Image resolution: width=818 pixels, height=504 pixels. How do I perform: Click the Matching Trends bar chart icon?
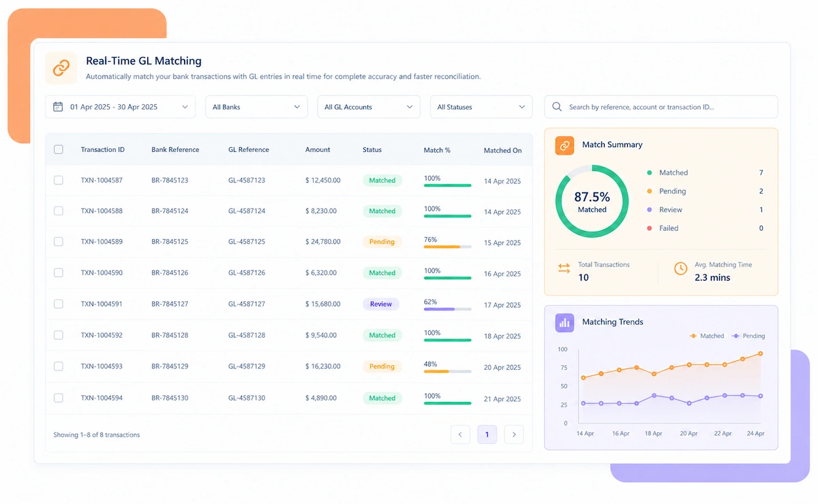[564, 322]
